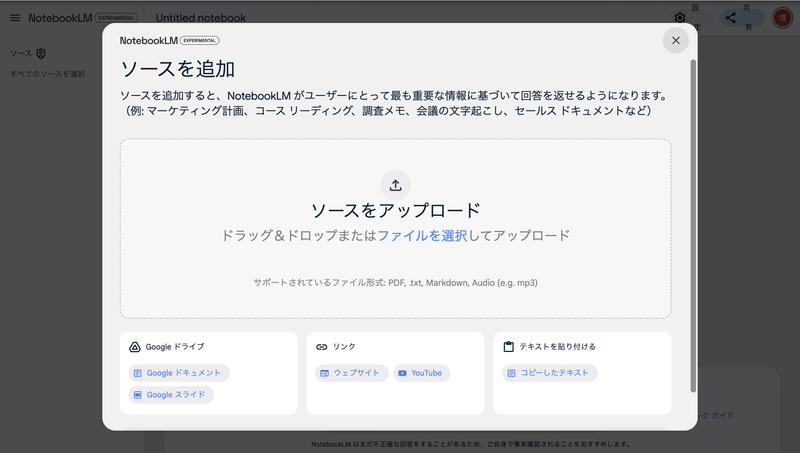This screenshot has height=453, width=800.
Task: Choose Google ドキュメント as source
Action: click(179, 373)
